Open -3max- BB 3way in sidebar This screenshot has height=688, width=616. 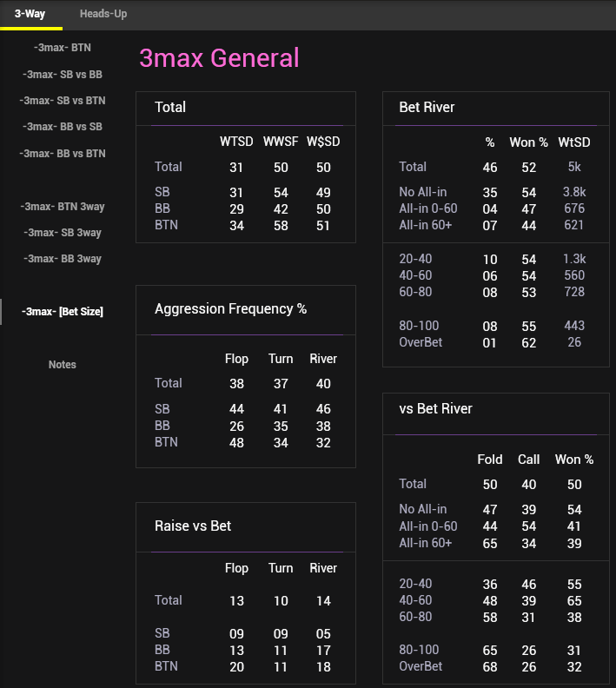(x=63, y=259)
